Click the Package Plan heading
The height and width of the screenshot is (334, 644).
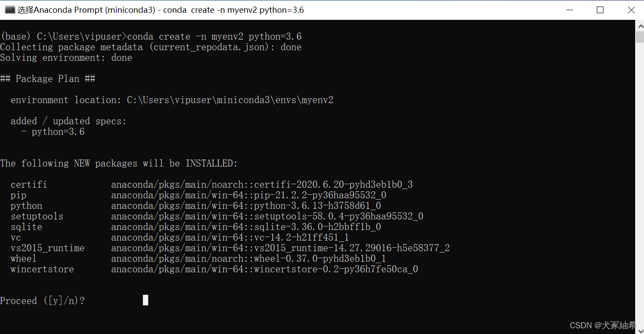(48, 79)
